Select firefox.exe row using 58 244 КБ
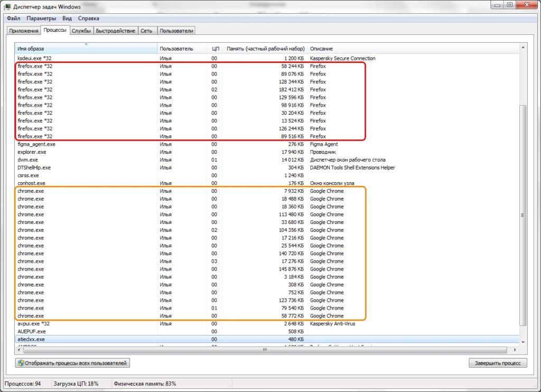The width and height of the screenshot is (541, 392). point(267,66)
